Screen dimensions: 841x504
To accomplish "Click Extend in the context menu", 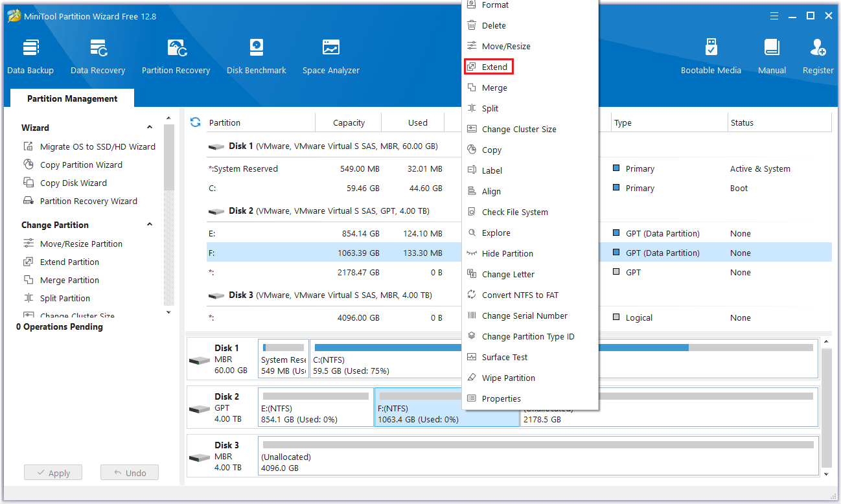I will (530, 67).
